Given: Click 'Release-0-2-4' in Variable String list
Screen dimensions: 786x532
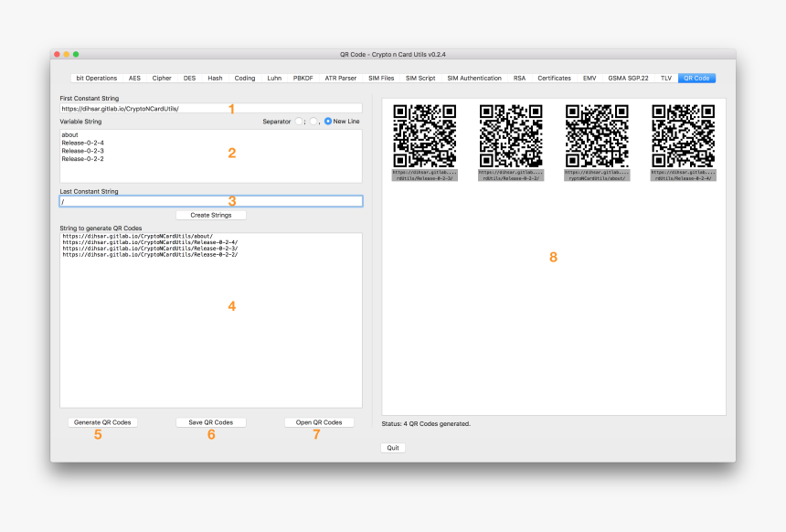Looking at the screenshot, I should click(82, 143).
